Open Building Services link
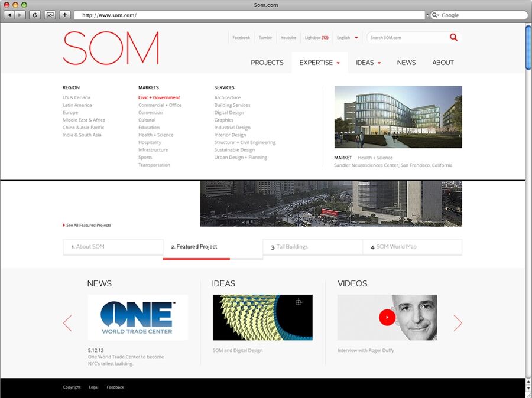This screenshot has width=532, height=398. [x=232, y=105]
